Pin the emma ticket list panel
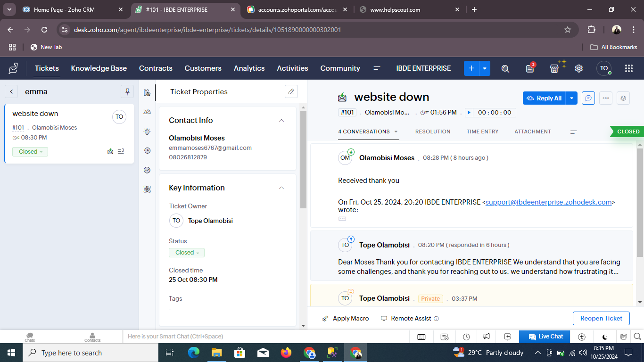Viewport: 644px width, 362px height. point(127,91)
